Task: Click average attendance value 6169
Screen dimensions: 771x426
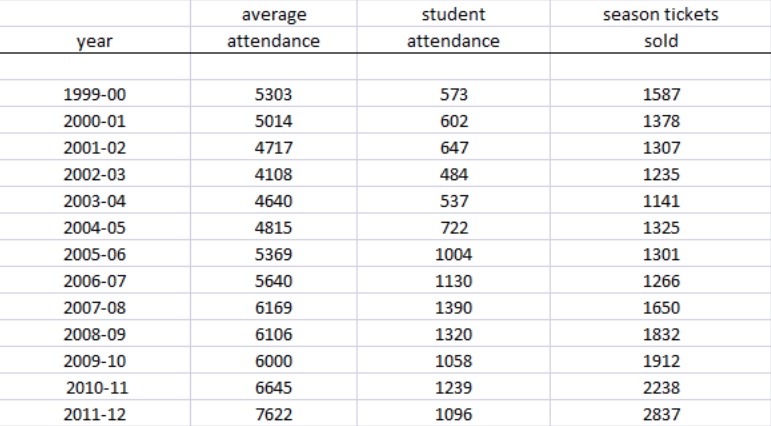Action: click(273, 307)
